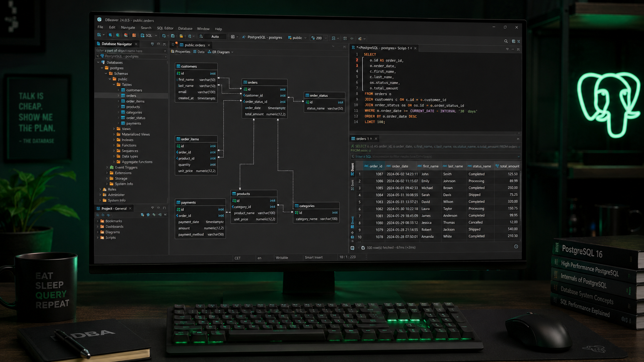The width and height of the screenshot is (644, 362).
Task: Click the CET timezone status entry
Action: pos(237,258)
